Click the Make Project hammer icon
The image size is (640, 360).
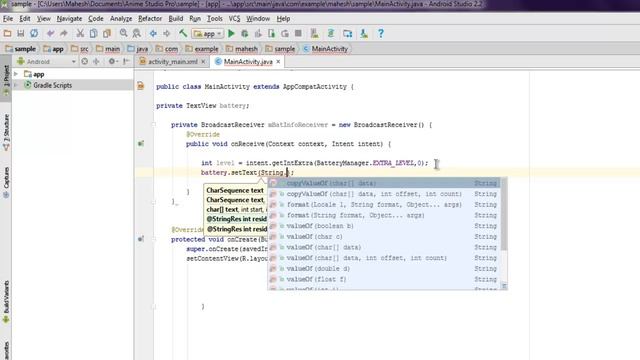pyautogui.click(x=183, y=33)
